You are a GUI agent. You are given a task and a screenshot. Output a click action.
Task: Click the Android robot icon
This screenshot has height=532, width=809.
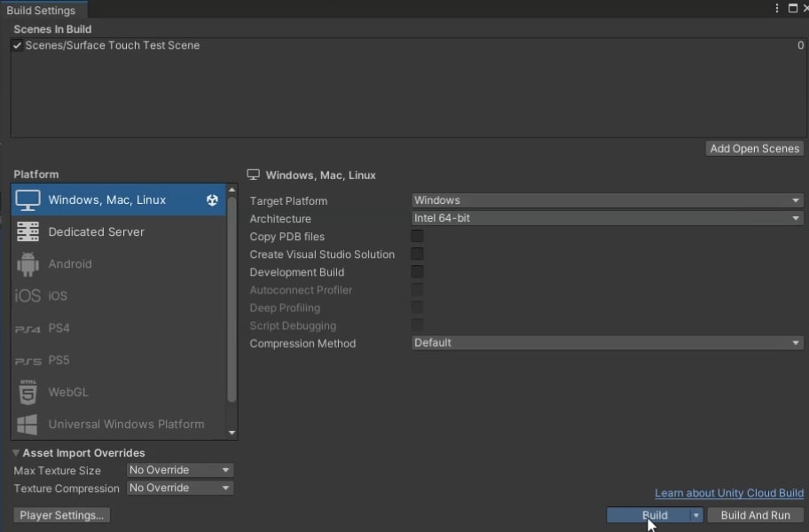(x=27, y=264)
